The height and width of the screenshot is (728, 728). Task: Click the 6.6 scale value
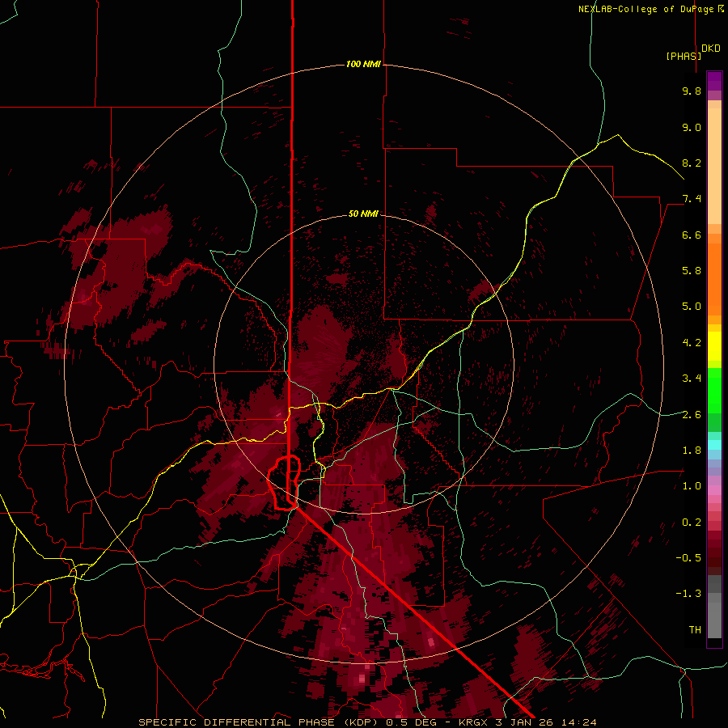[692, 235]
